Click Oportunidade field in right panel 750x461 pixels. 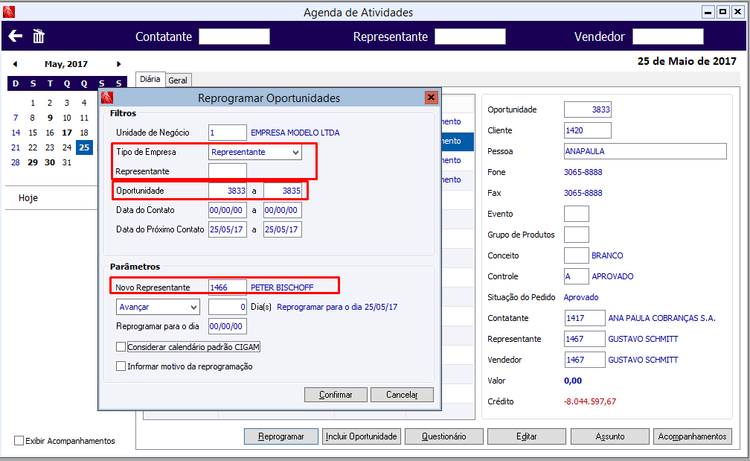(588, 110)
